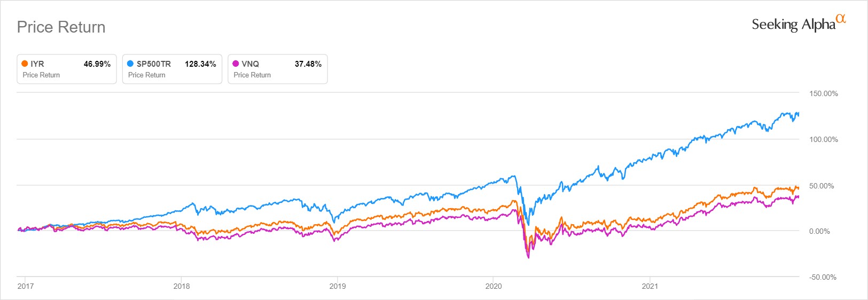
Task: Click the Price Return chart title
Action: click(61, 27)
